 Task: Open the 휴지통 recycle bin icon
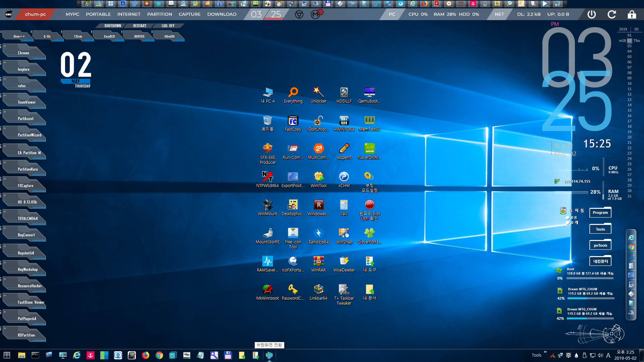pos(268,123)
